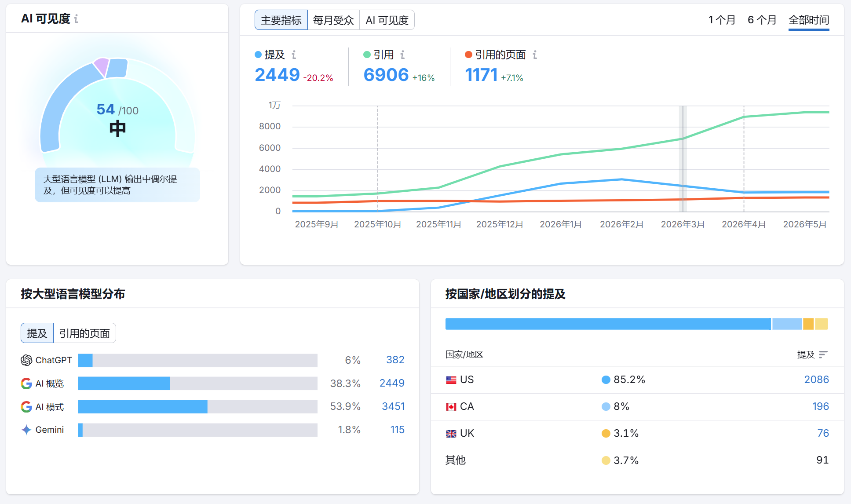
Task: Select 提及 tab in LLM distribution
Action: (x=37, y=333)
